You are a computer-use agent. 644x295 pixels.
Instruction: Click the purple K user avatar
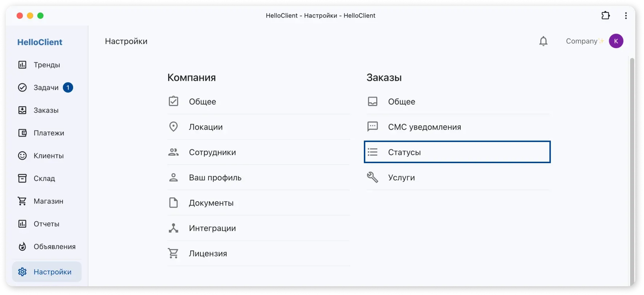coord(616,41)
